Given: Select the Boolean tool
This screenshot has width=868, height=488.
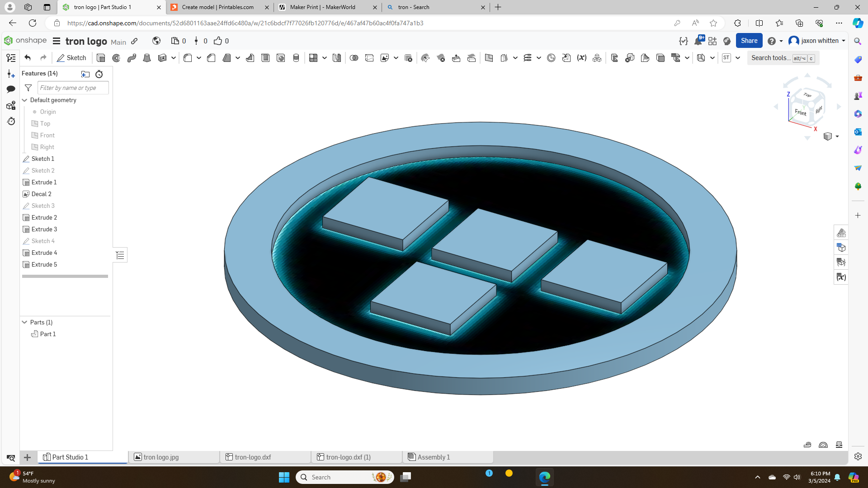Looking at the screenshot, I should [x=354, y=58].
